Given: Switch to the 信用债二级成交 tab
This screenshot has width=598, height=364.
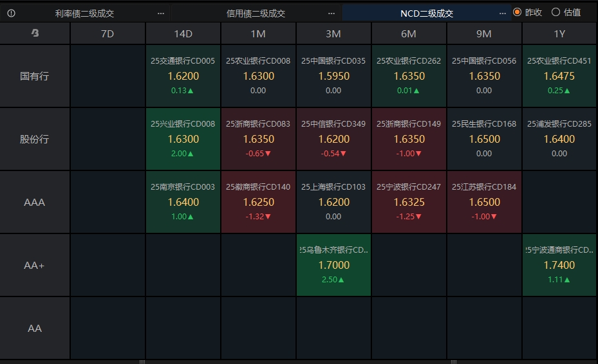Looking at the screenshot, I should tap(256, 13).
